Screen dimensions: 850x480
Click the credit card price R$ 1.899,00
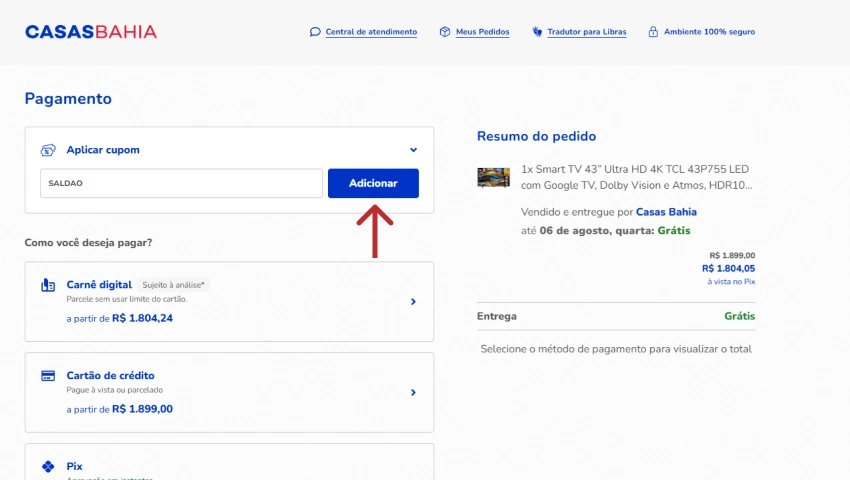tap(142, 409)
